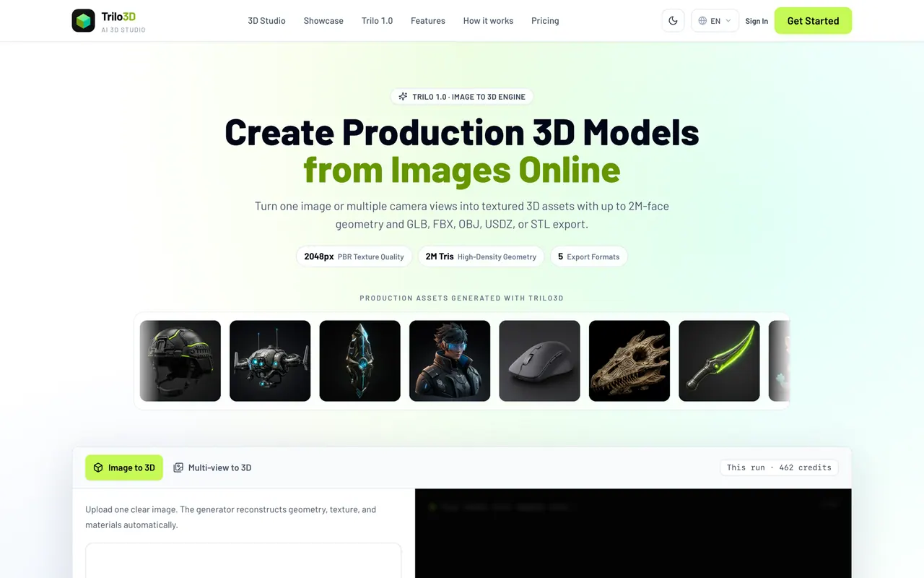Viewport: 924px width, 578px height.
Task: Click the "Upload one clear image" description text
Action: [x=231, y=517]
